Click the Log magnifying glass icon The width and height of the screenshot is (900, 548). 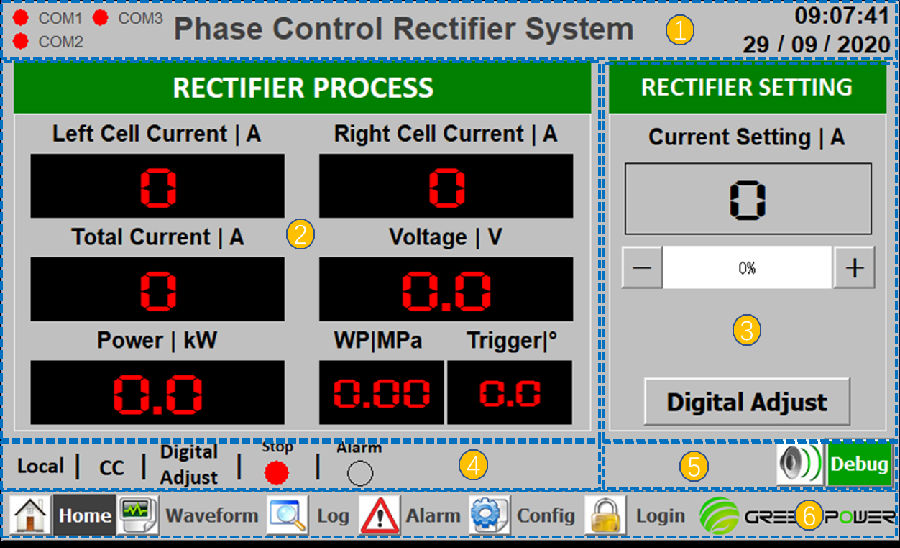pyautogui.click(x=287, y=516)
